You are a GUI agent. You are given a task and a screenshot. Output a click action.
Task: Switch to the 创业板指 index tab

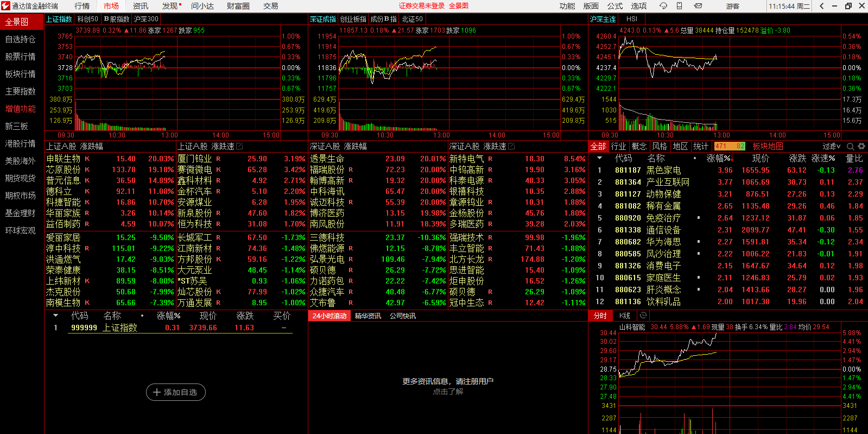click(353, 19)
